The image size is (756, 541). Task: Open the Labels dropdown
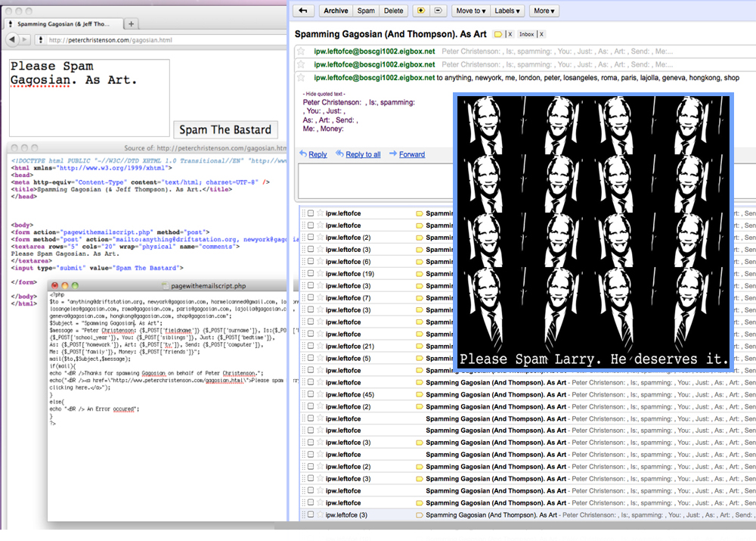[x=507, y=11]
